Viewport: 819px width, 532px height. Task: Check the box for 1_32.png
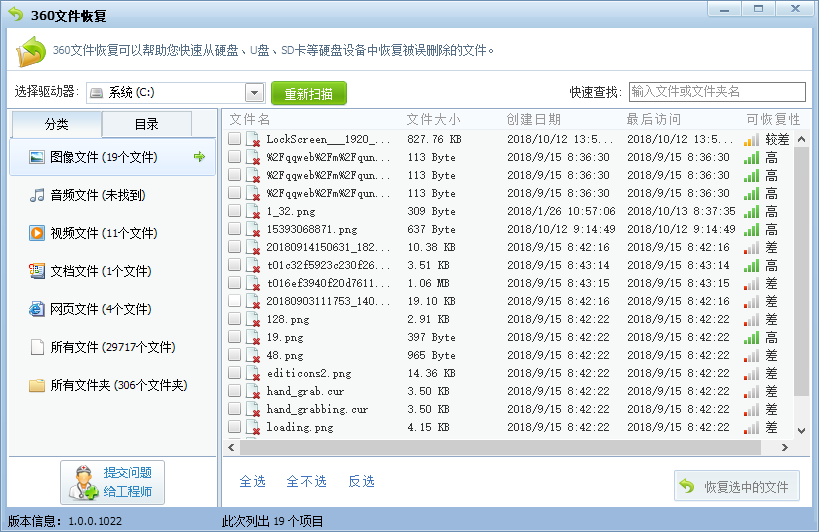pyautogui.click(x=234, y=212)
